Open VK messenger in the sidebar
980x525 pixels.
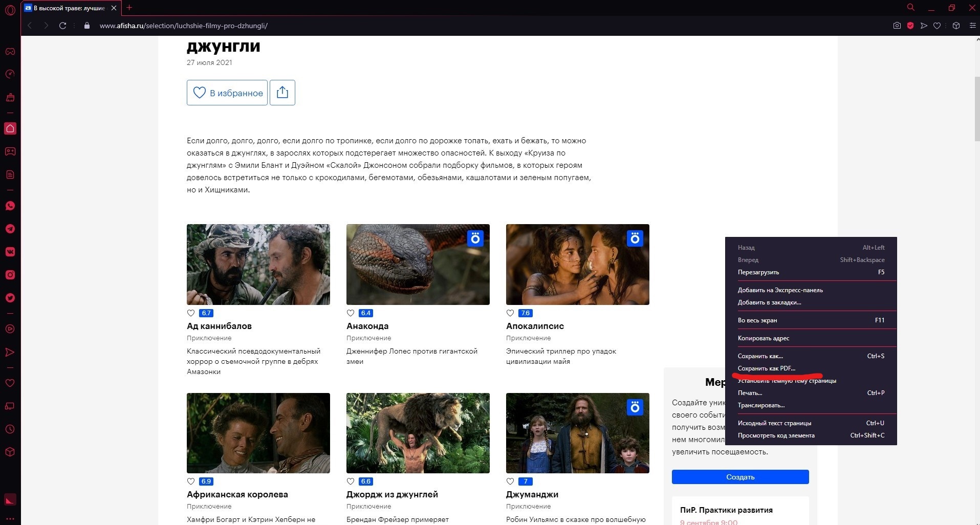coord(10,252)
